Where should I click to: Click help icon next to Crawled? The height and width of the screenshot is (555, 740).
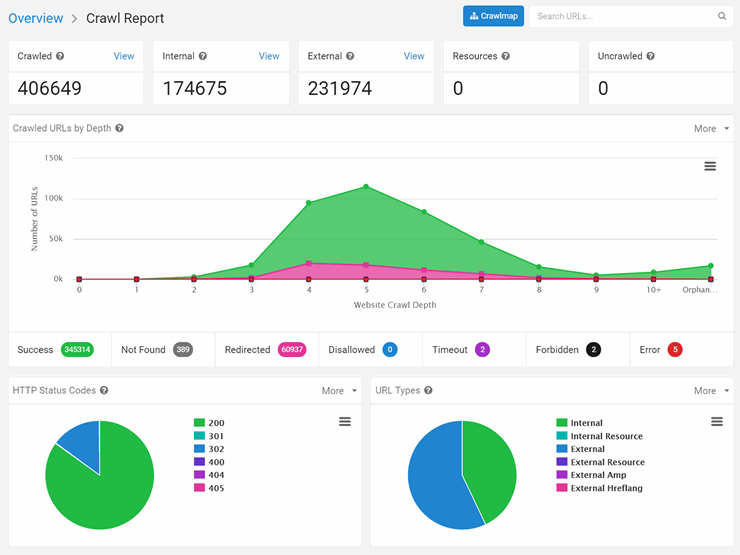(60, 57)
